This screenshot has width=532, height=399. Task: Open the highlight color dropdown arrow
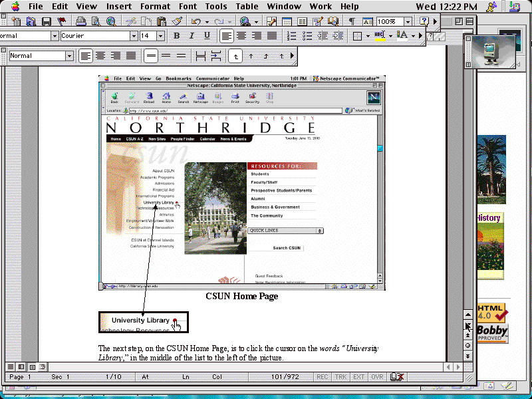[x=390, y=36]
